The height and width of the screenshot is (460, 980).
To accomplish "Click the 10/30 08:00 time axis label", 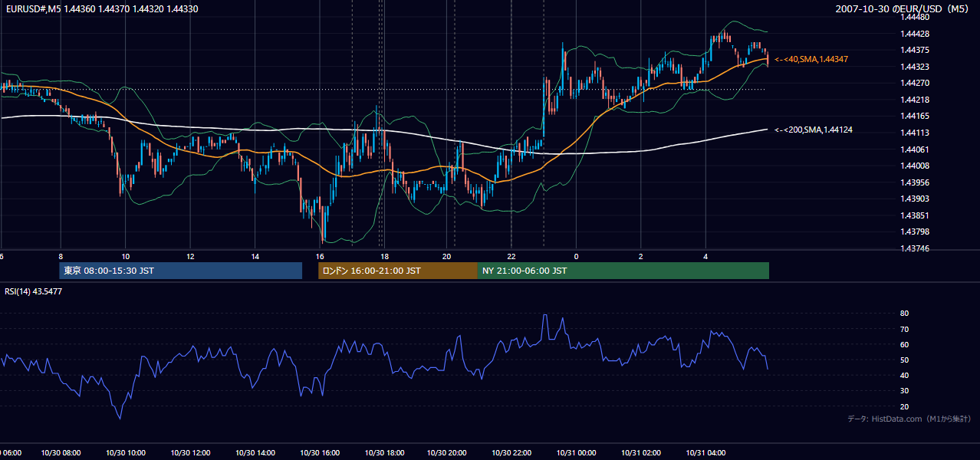I will [60, 453].
